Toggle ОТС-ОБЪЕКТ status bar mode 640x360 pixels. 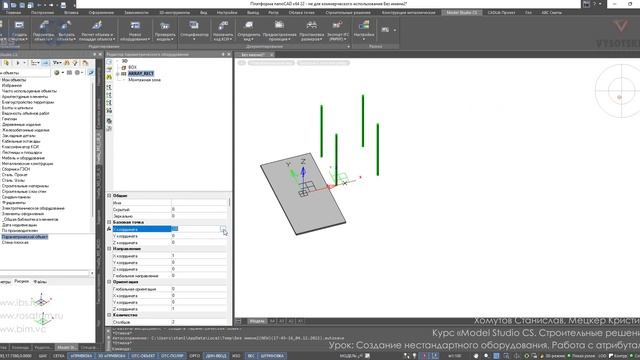click(x=144, y=356)
